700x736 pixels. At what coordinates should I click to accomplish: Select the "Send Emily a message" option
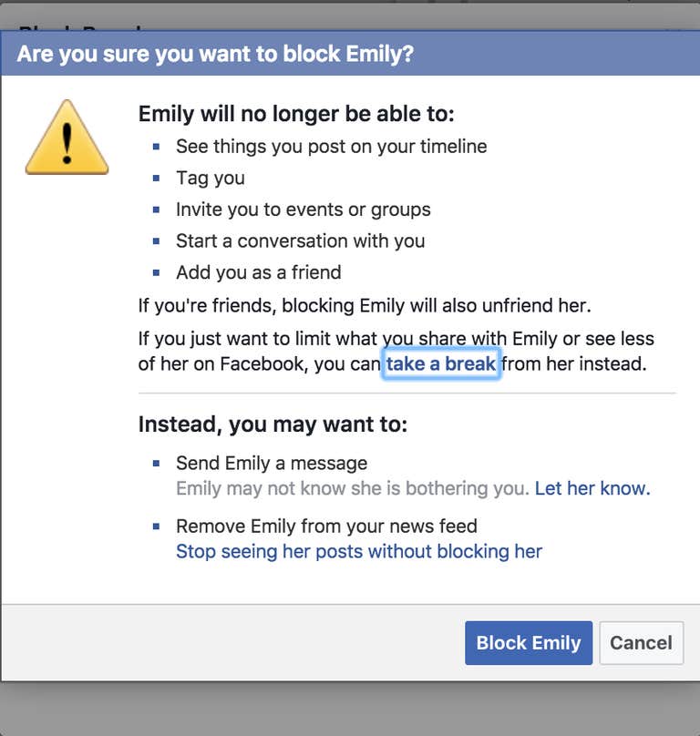tap(272, 464)
